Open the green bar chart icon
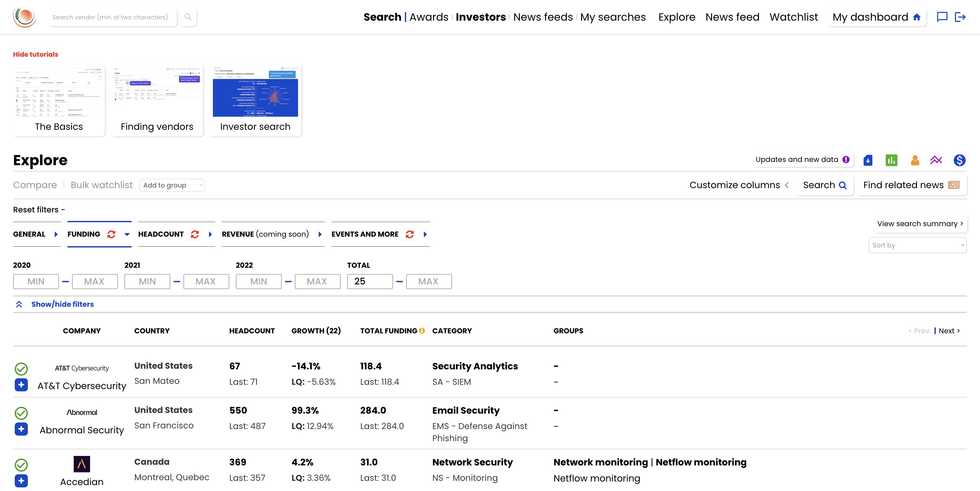This screenshot has width=980, height=491. pyautogui.click(x=891, y=160)
